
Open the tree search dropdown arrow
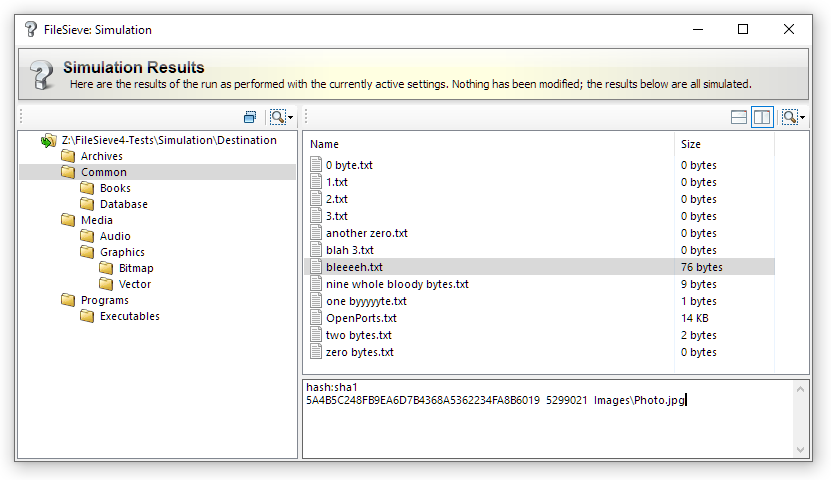pos(290,118)
